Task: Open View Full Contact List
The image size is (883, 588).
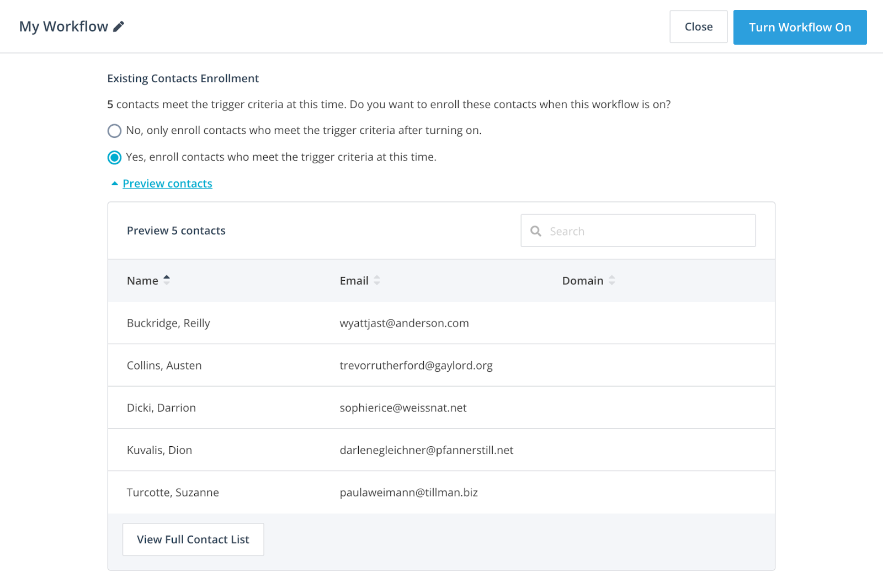Action: coord(193,539)
